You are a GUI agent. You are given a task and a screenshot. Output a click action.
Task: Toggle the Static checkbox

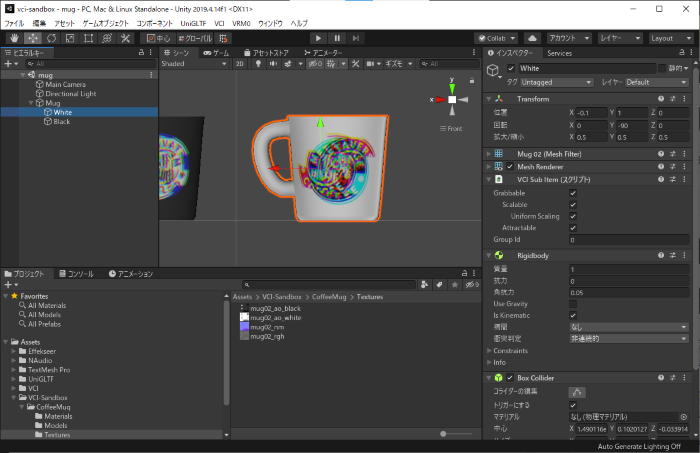pyautogui.click(x=662, y=68)
